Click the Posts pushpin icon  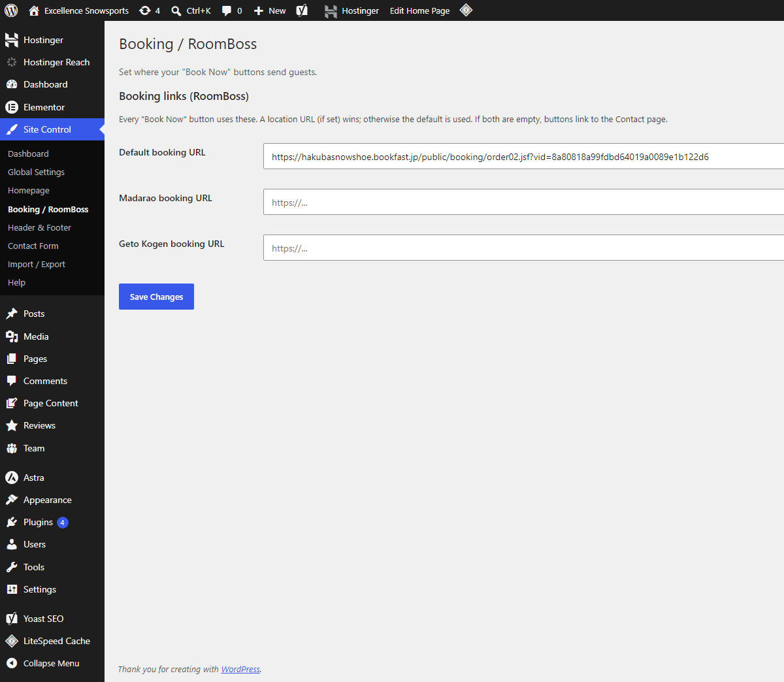(12, 314)
